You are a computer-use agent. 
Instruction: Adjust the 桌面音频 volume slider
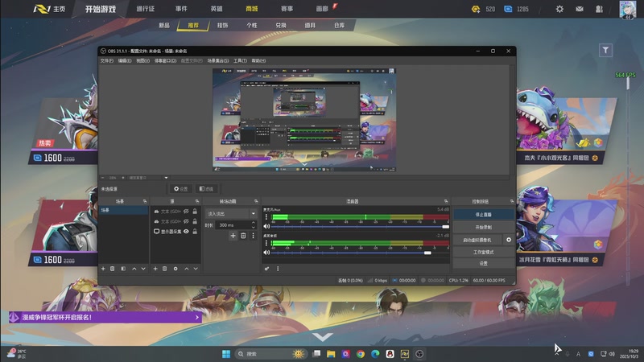(x=427, y=253)
